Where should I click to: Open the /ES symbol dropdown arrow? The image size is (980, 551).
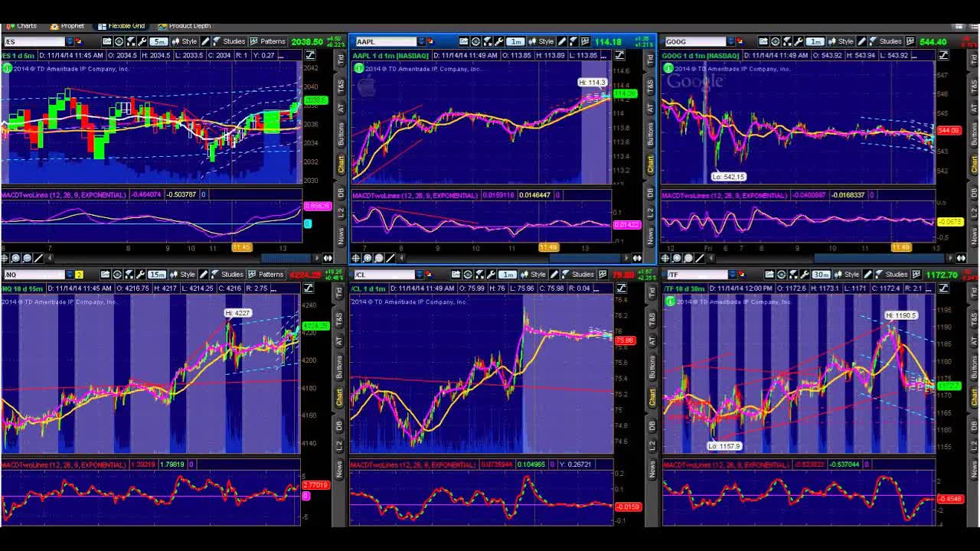click(70, 41)
